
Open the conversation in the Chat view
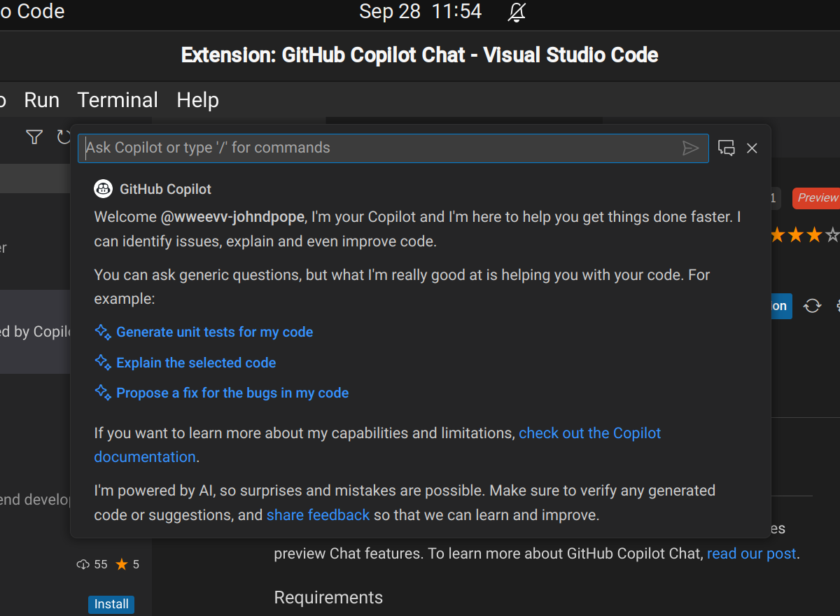[x=726, y=148]
